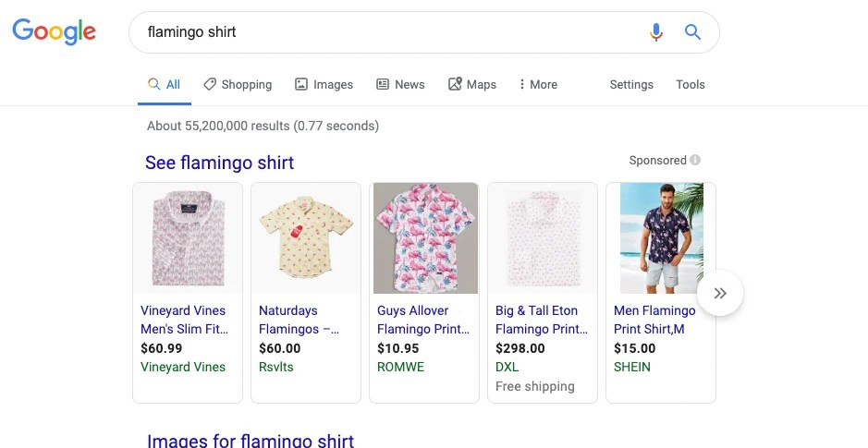Click the Guys Allover Flamingo Print shirt image
The width and height of the screenshot is (868, 448).
click(x=425, y=237)
